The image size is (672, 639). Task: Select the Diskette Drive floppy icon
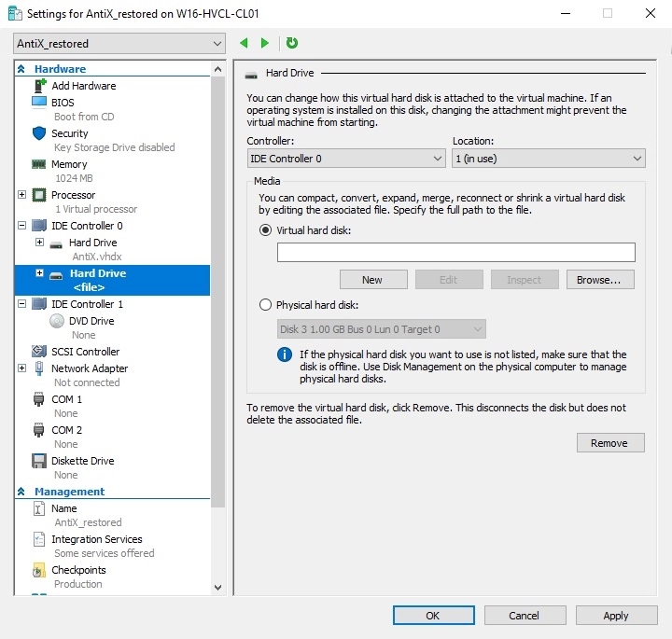[x=39, y=461]
